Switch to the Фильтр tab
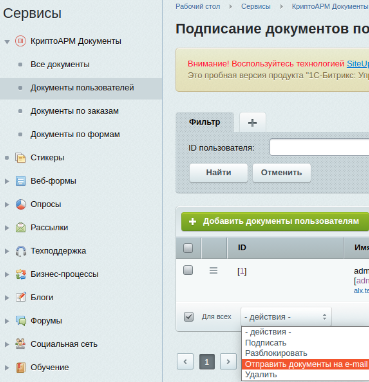The width and height of the screenshot is (369, 382). pos(205,122)
